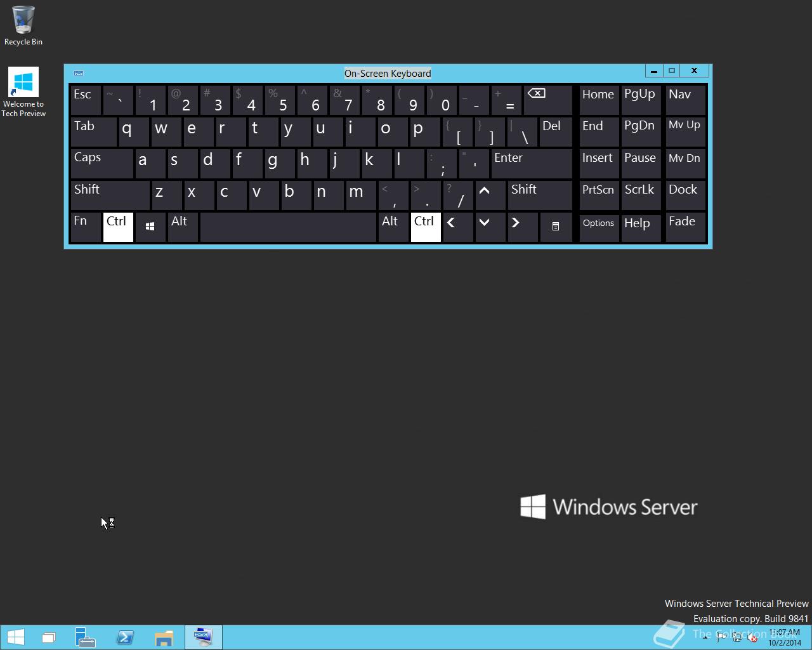Tap the context menu key
The image size is (812, 650).
556,227
